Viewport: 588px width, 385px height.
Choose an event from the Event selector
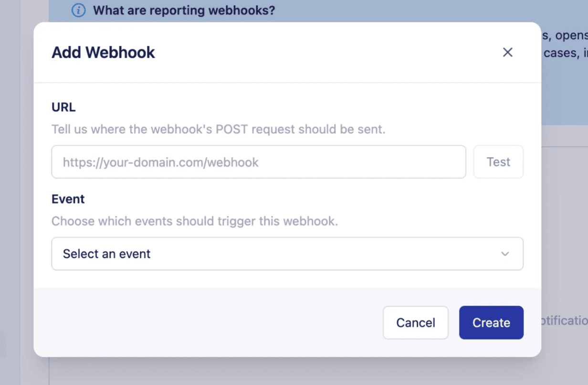(286, 254)
